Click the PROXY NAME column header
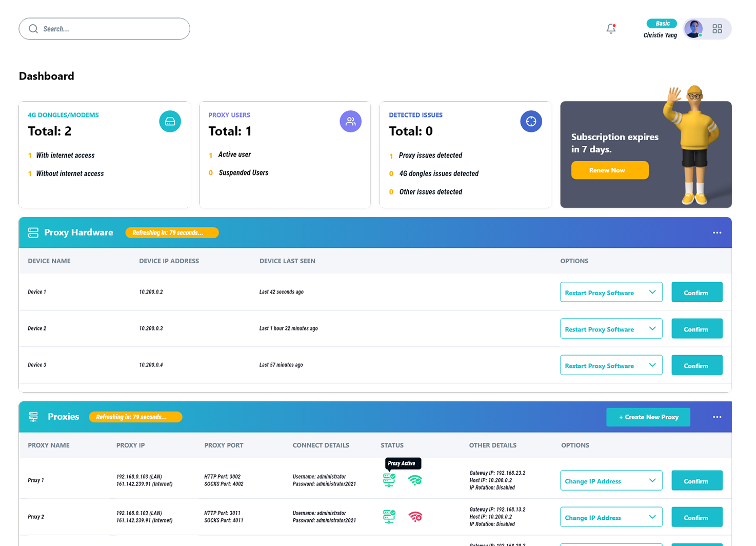The width and height of the screenshot is (756, 546). [x=49, y=445]
